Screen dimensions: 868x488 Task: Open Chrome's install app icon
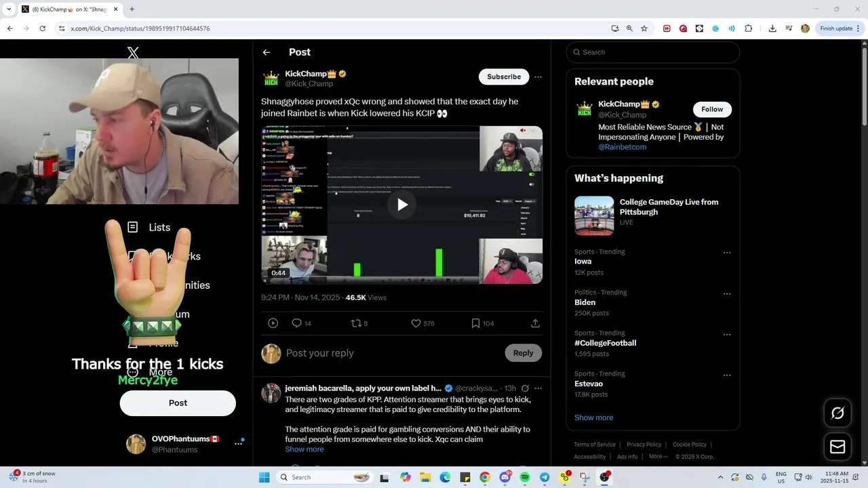(x=615, y=28)
